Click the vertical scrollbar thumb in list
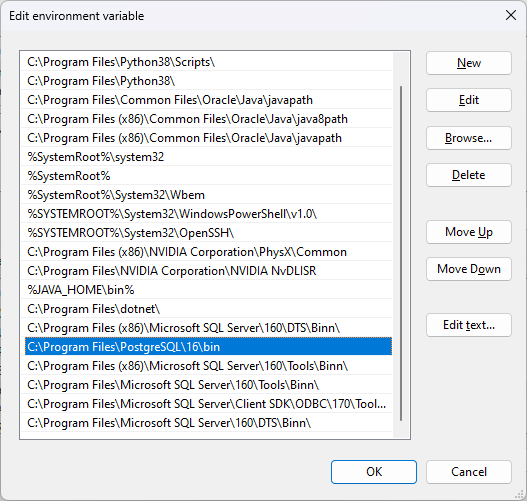 [401, 253]
